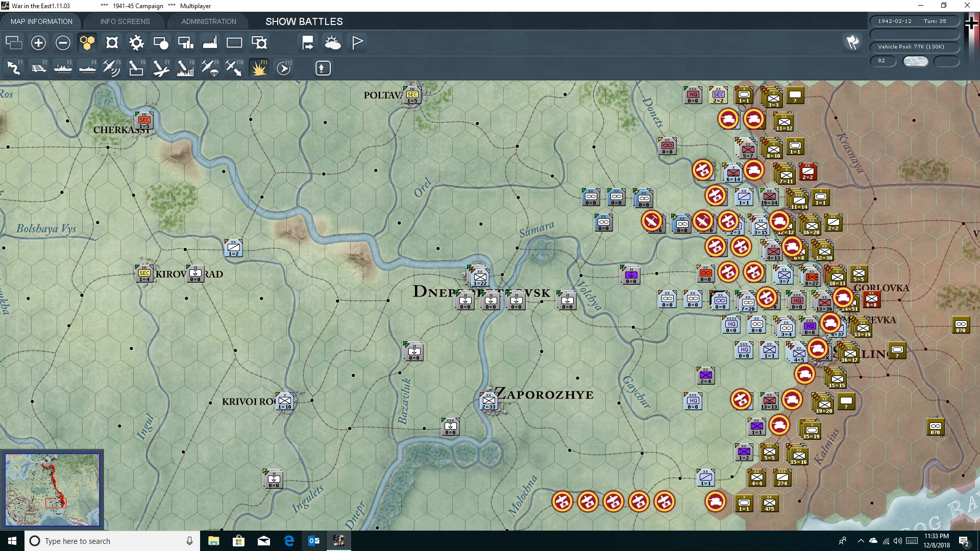Click the factory icon in the top toolbar
Image resolution: width=980 pixels, height=551 pixels.
pos(210,43)
